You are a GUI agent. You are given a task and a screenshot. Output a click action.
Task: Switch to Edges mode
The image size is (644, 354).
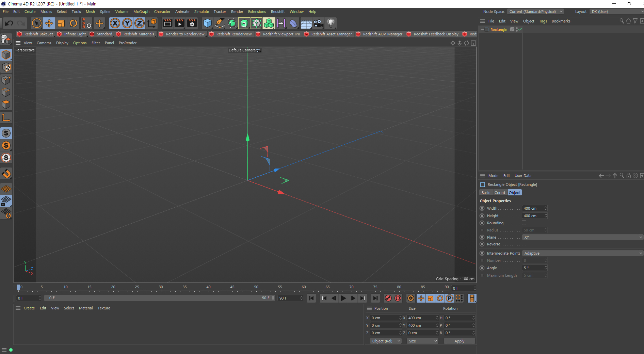(6, 92)
